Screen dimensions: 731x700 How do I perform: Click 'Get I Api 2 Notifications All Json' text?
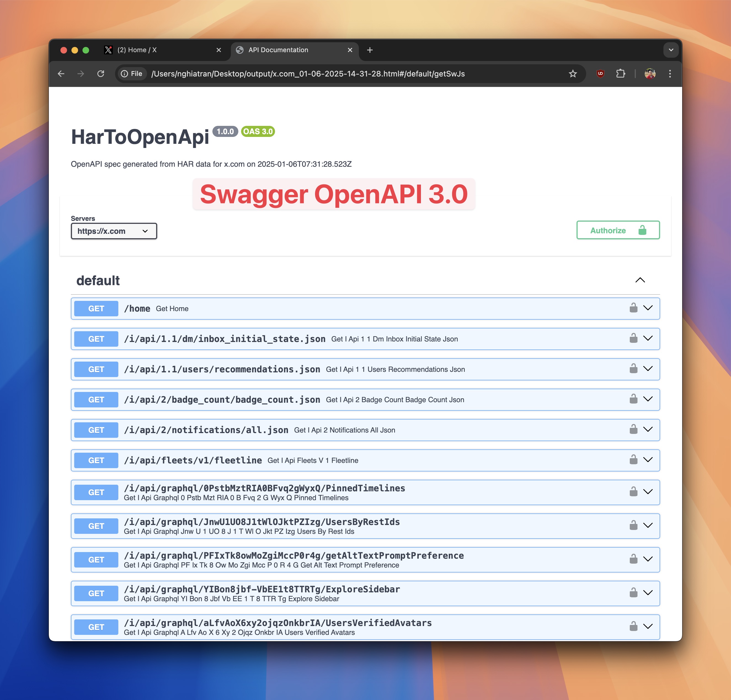[x=345, y=430]
